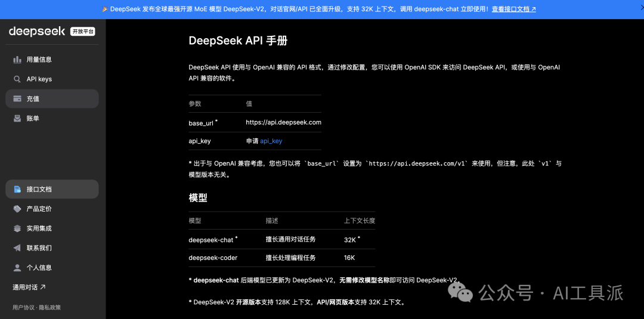Open the API keys sidebar menu

[x=52, y=79]
